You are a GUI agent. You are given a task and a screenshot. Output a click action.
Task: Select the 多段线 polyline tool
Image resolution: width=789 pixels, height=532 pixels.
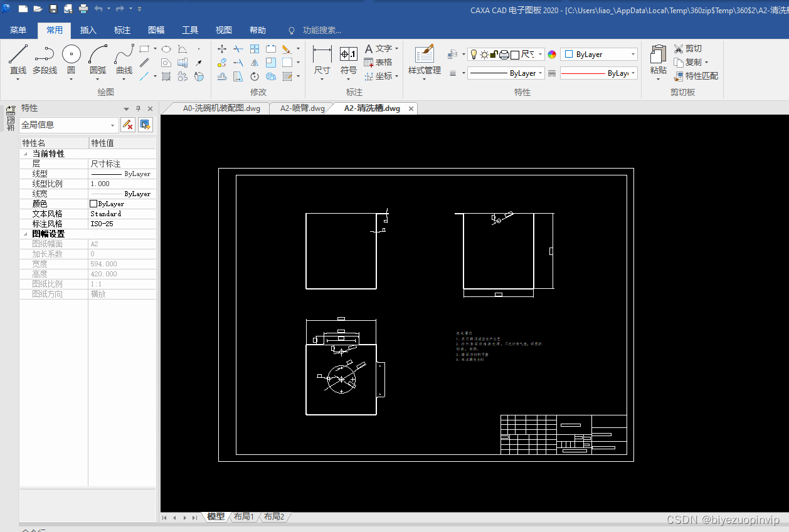(45, 61)
